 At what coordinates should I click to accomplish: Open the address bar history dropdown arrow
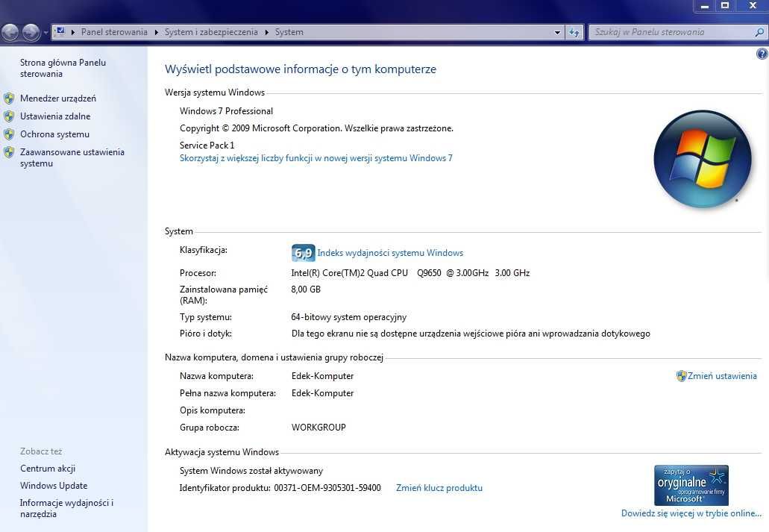[557, 32]
